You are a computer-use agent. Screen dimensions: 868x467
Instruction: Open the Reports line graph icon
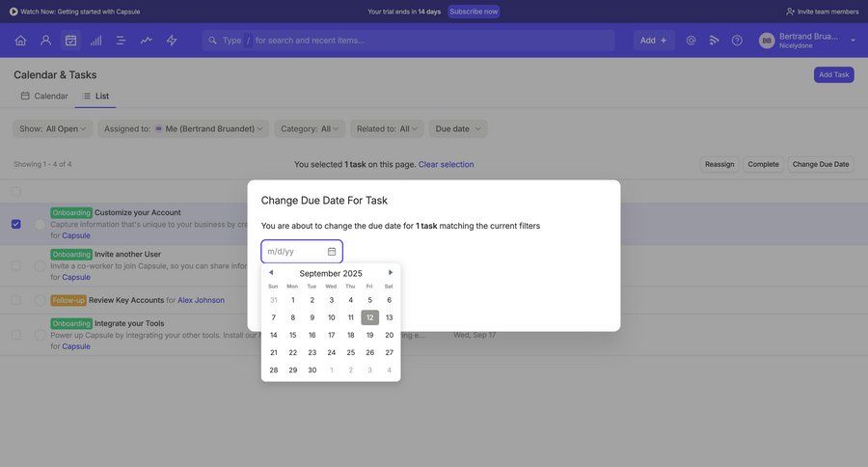pyautogui.click(x=147, y=41)
